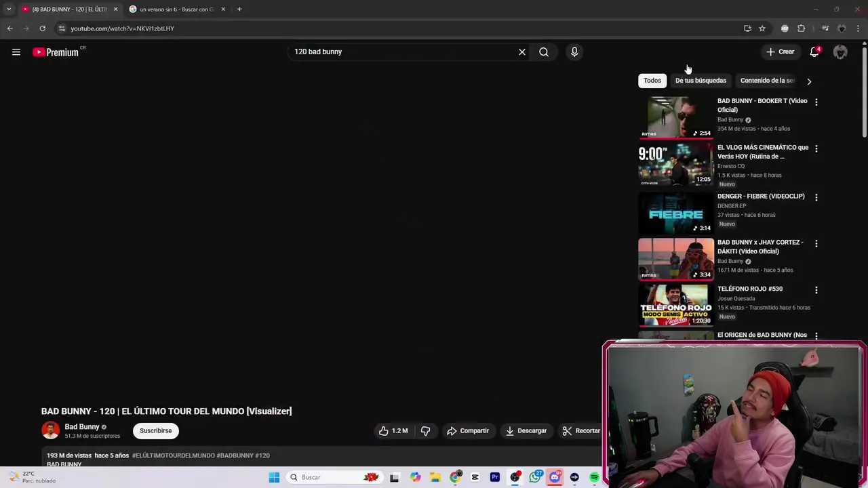Open File Explorer from taskbar

pyautogui.click(x=435, y=477)
